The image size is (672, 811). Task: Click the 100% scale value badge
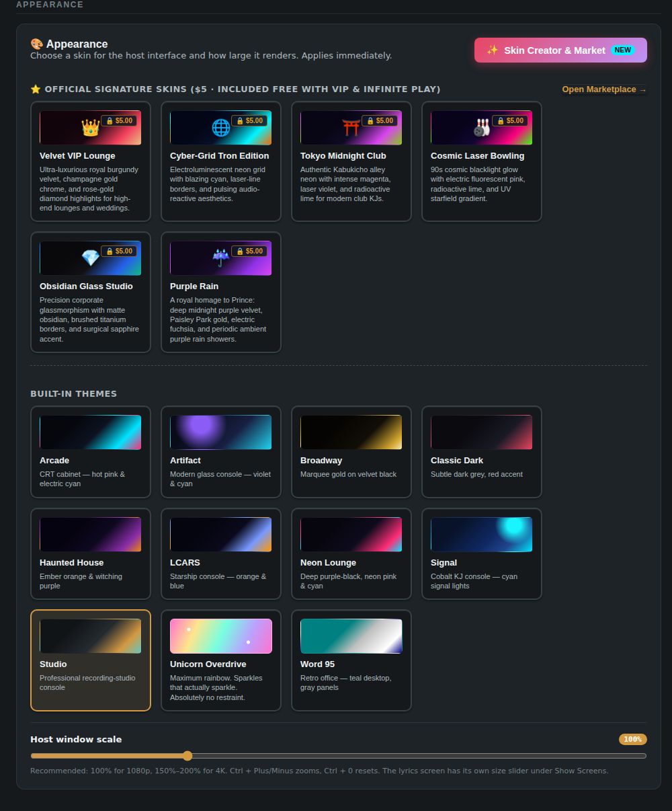[633, 740]
